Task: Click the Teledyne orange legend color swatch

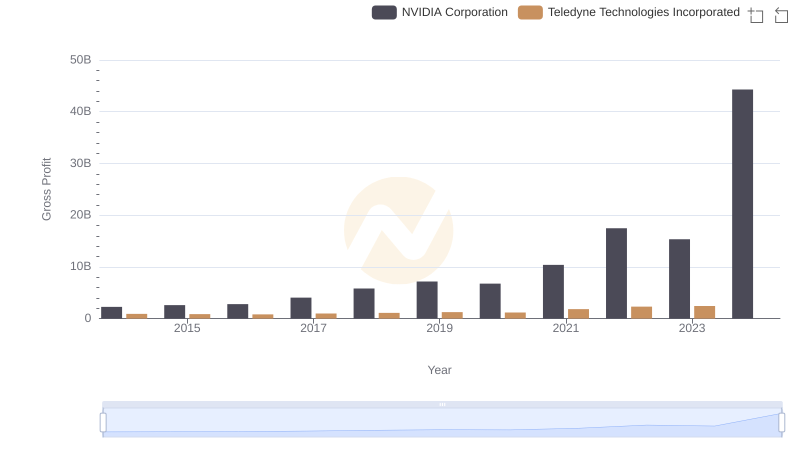Action: [x=530, y=12]
